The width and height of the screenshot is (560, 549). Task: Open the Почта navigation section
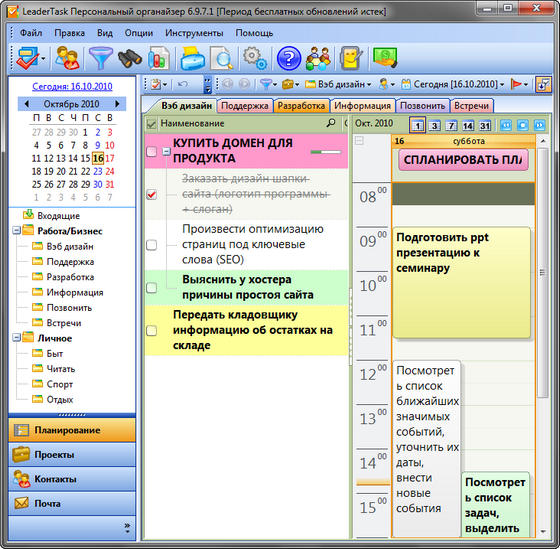[72, 503]
